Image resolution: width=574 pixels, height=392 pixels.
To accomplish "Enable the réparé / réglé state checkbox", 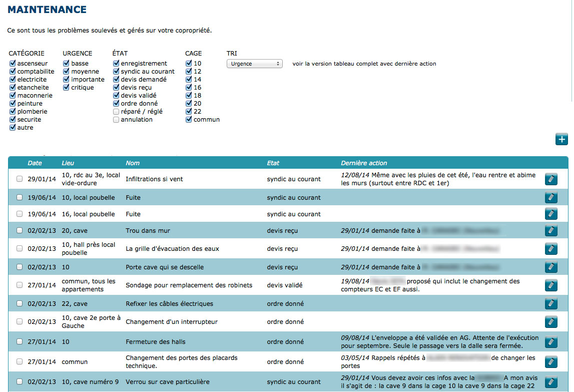I will 116,111.
